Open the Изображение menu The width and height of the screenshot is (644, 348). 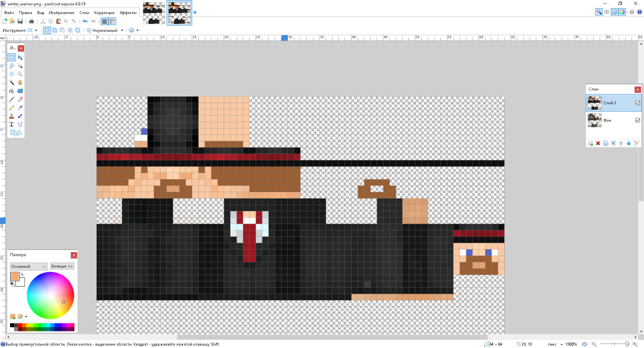click(x=62, y=13)
